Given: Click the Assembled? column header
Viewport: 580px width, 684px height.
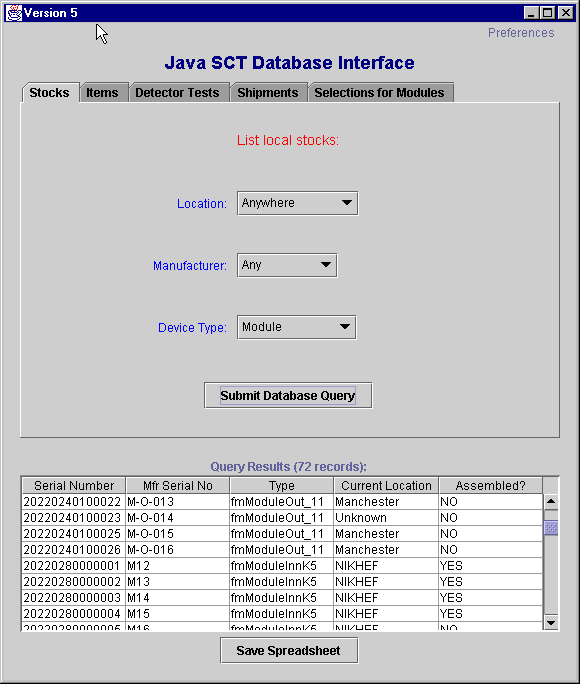Looking at the screenshot, I should coord(491,486).
